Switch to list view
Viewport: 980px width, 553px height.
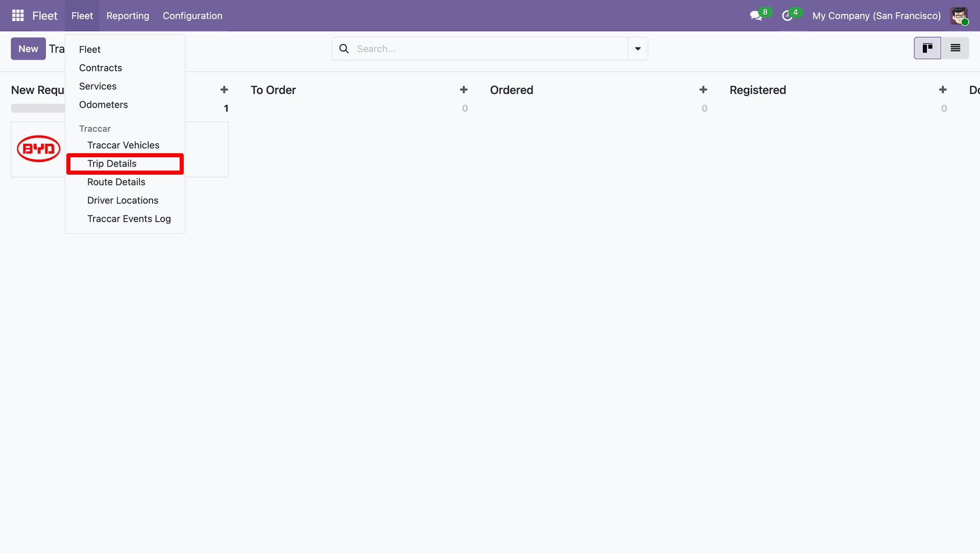955,48
